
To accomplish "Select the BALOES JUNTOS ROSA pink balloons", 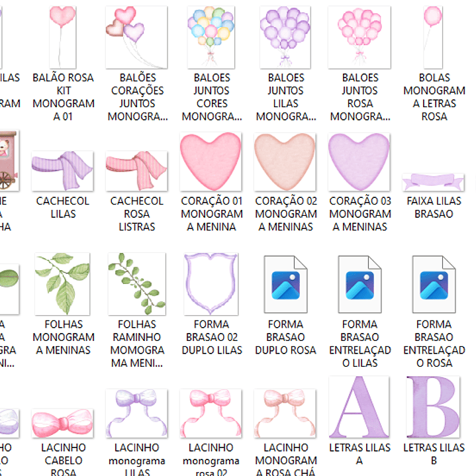I will pyautogui.click(x=359, y=37).
